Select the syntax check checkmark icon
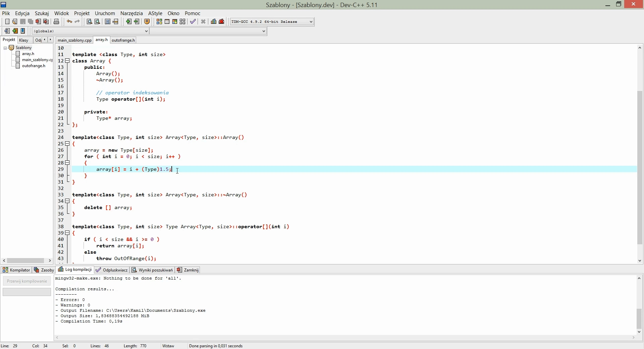 pyautogui.click(x=193, y=21)
